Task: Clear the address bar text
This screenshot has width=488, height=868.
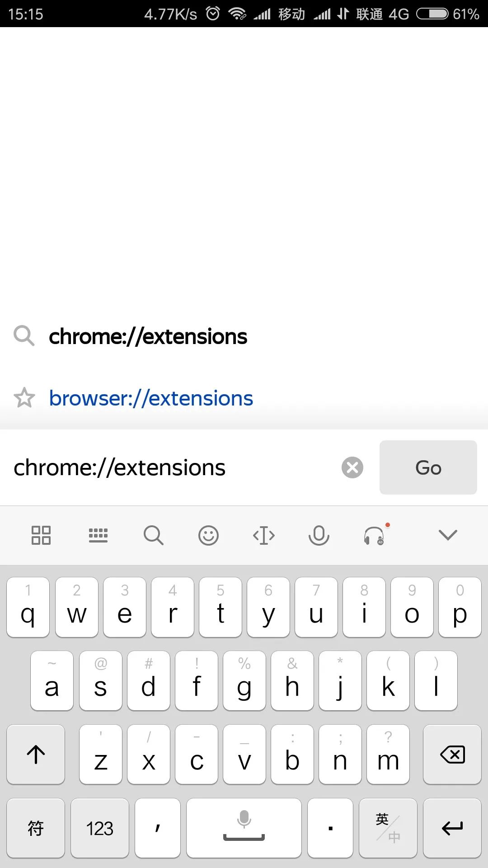Action: click(352, 467)
